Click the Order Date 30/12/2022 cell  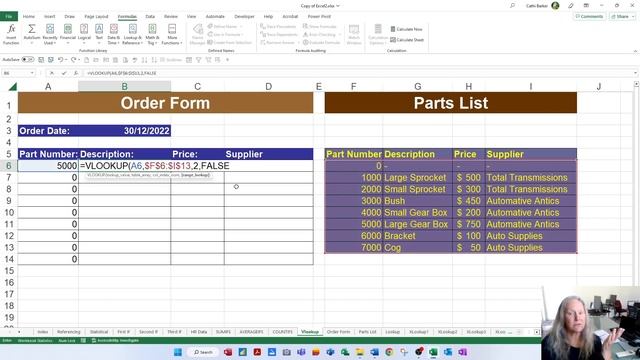(124, 131)
